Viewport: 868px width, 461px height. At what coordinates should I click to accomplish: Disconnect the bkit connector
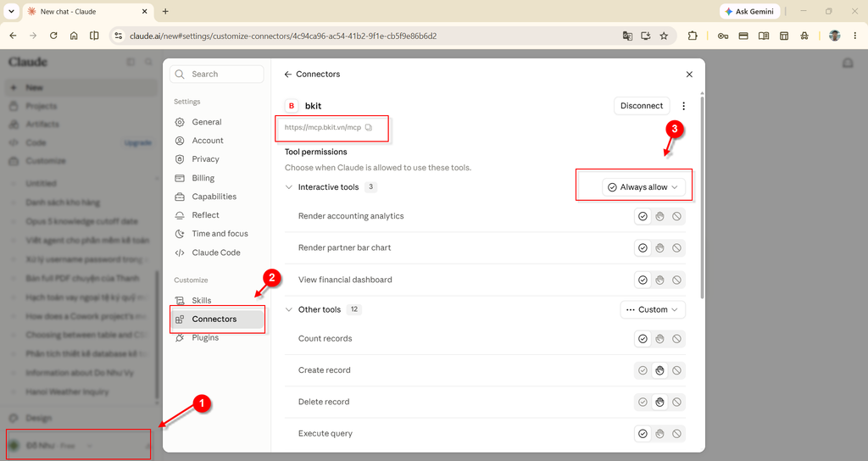pyautogui.click(x=642, y=106)
